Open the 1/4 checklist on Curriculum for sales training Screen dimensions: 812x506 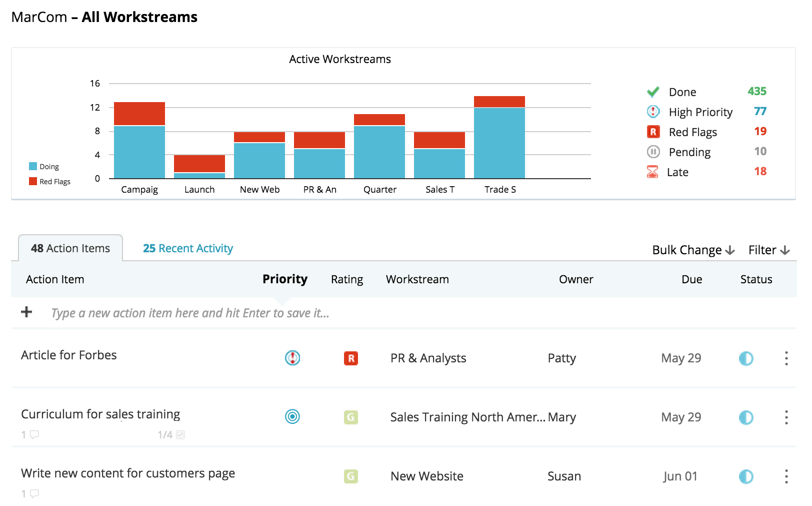coord(171,435)
